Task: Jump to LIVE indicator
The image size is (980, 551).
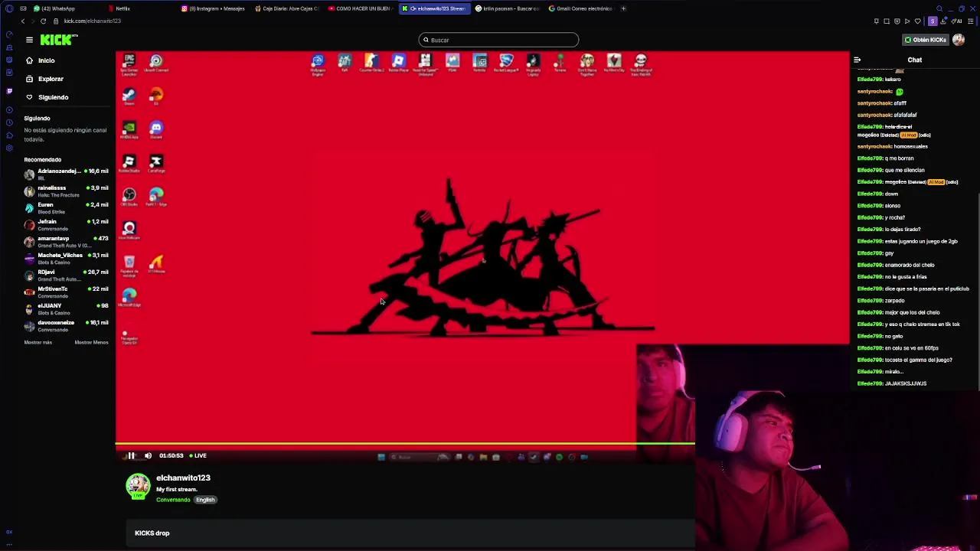Action: [x=198, y=455]
